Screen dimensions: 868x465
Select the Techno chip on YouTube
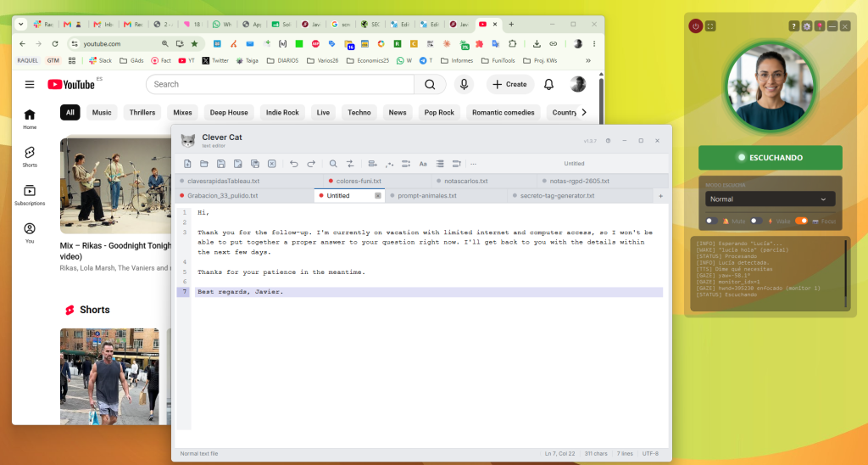tap(359, 113)
